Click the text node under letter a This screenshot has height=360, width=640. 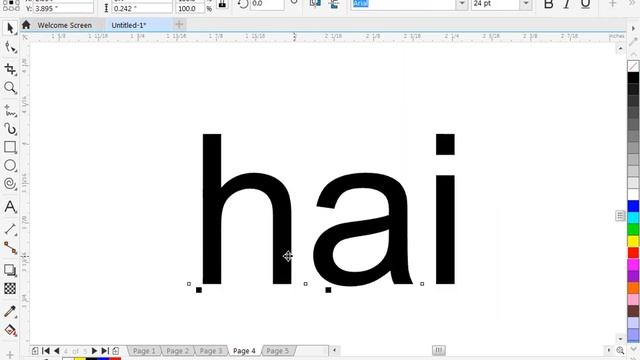pos(328,290)
